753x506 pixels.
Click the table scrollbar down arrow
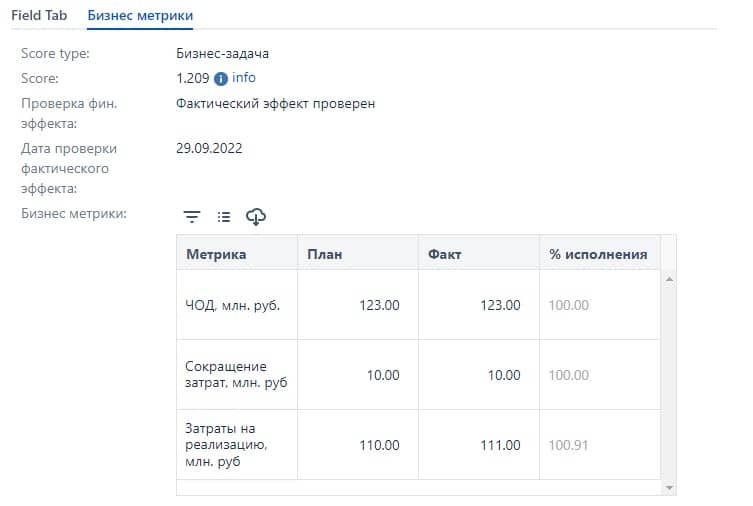click(x=669, y=487)
